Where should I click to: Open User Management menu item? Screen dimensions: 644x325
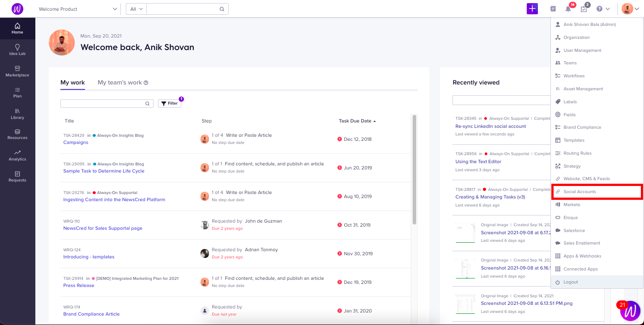click(x=597, y=51)
